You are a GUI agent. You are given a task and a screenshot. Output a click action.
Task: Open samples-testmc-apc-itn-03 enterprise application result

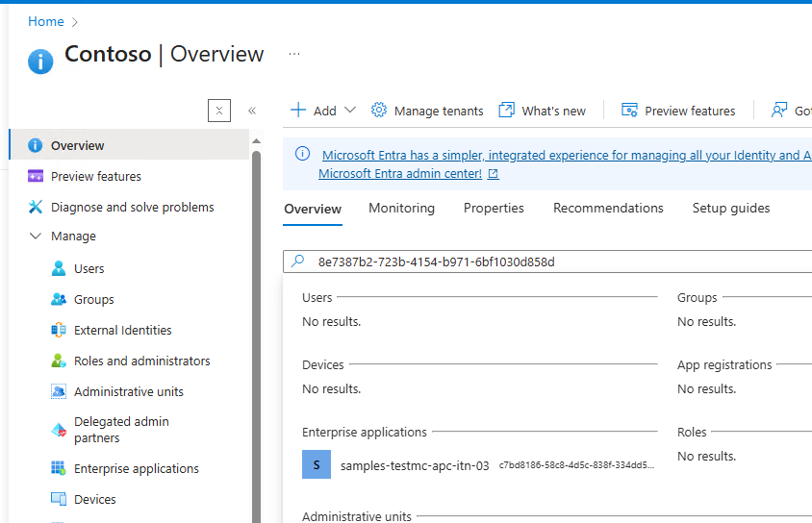pos(415,465)
